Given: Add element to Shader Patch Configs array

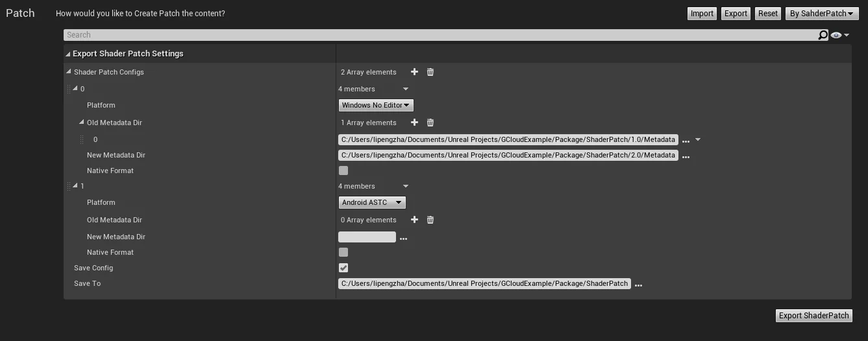Looking at the screenshot, I should point(414,72).
